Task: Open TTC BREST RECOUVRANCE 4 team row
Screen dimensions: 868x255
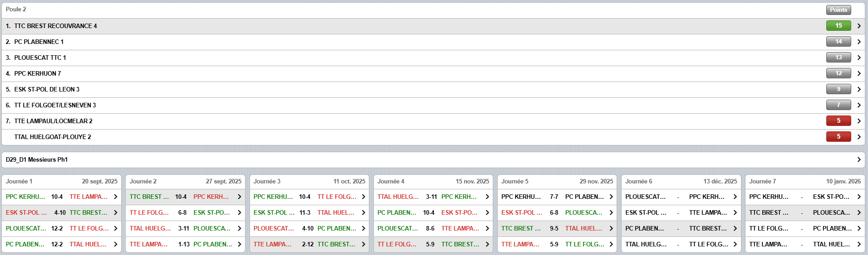Action: (55, 26)
